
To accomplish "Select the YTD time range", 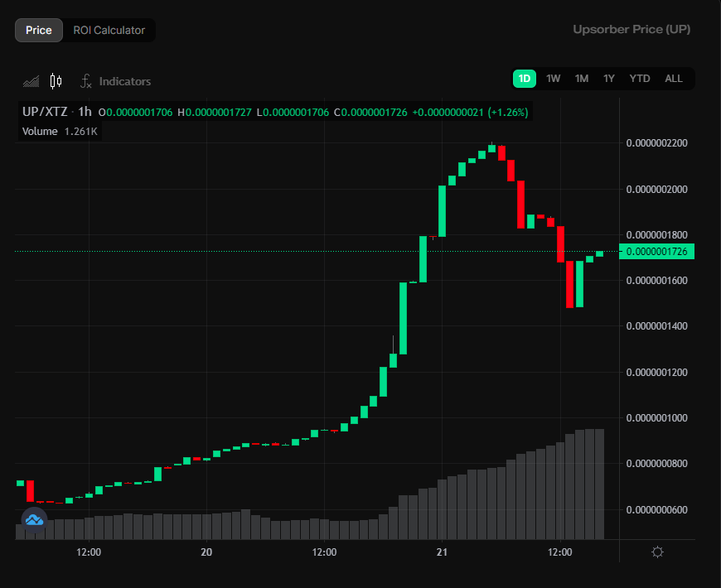I will coord(640,79).
